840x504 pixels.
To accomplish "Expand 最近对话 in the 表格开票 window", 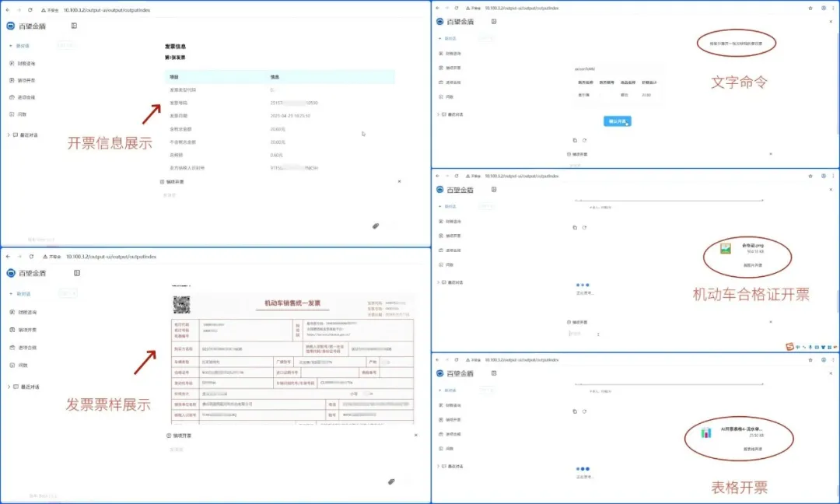I will (438, 466).
